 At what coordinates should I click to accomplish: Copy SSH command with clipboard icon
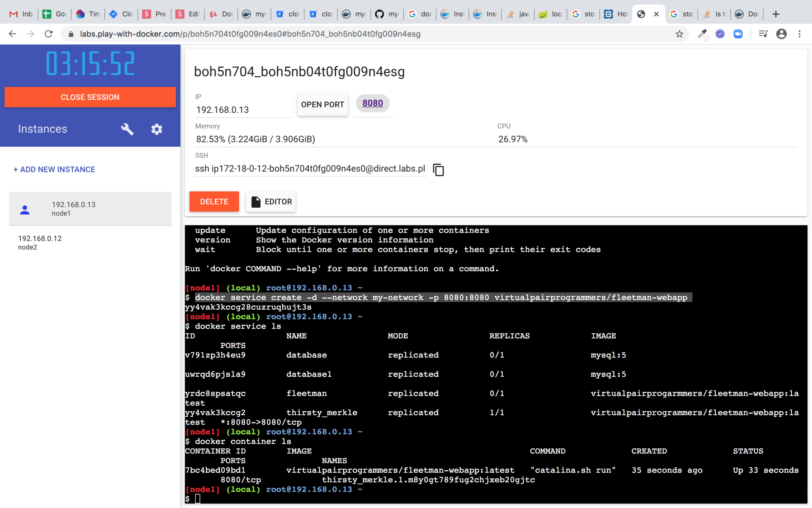coord(438,170)
